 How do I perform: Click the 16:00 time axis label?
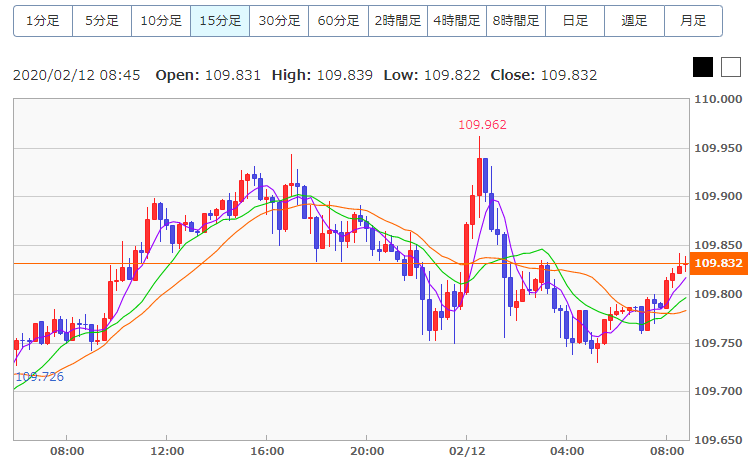[x=267, y=451]
